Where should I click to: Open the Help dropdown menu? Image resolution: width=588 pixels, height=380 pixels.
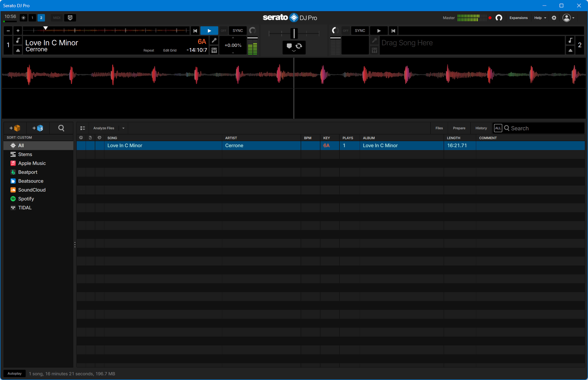pos(540,18)
